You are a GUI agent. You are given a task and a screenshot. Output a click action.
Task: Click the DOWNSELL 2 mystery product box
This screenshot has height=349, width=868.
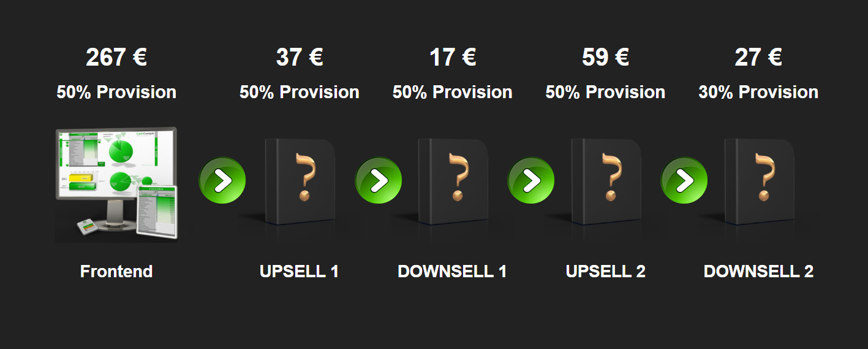click(760, 181)
